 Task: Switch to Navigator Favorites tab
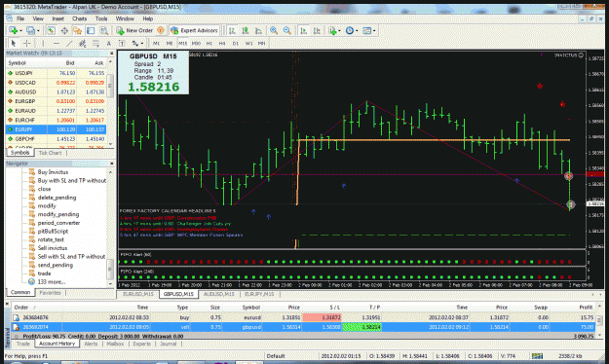point(50,293)
